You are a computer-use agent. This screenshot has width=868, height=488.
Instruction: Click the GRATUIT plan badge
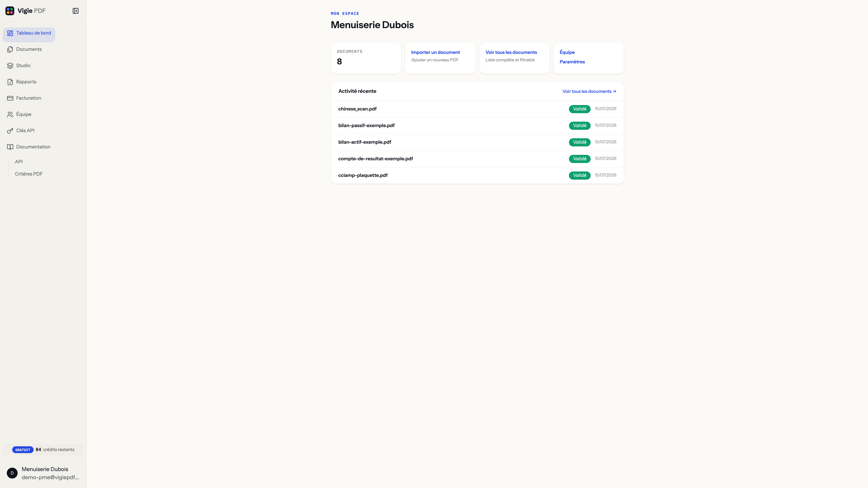tap(23, 450)
